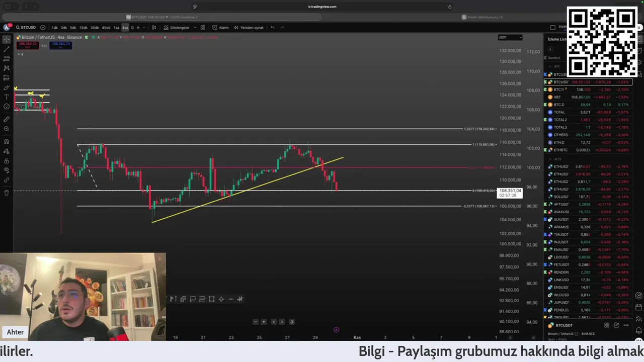Screen dimensions: 644x362
Task: Toggle stay-in-drawing-mode pencil lock
Action: [x=7, y=151]
